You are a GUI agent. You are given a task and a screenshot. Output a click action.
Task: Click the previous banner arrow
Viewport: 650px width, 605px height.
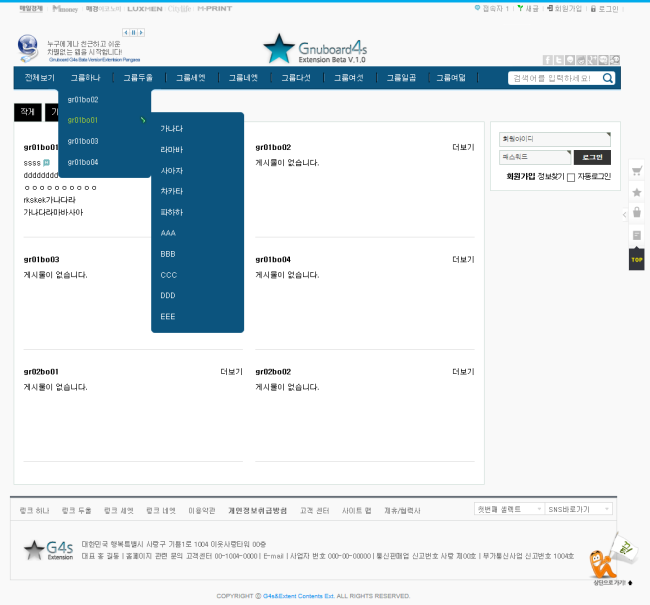126,32
